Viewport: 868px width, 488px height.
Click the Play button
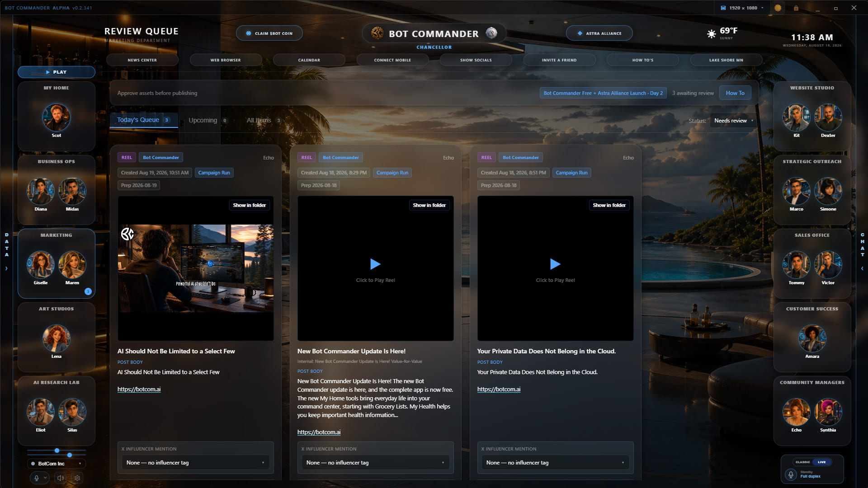click(x=56, y=72)
